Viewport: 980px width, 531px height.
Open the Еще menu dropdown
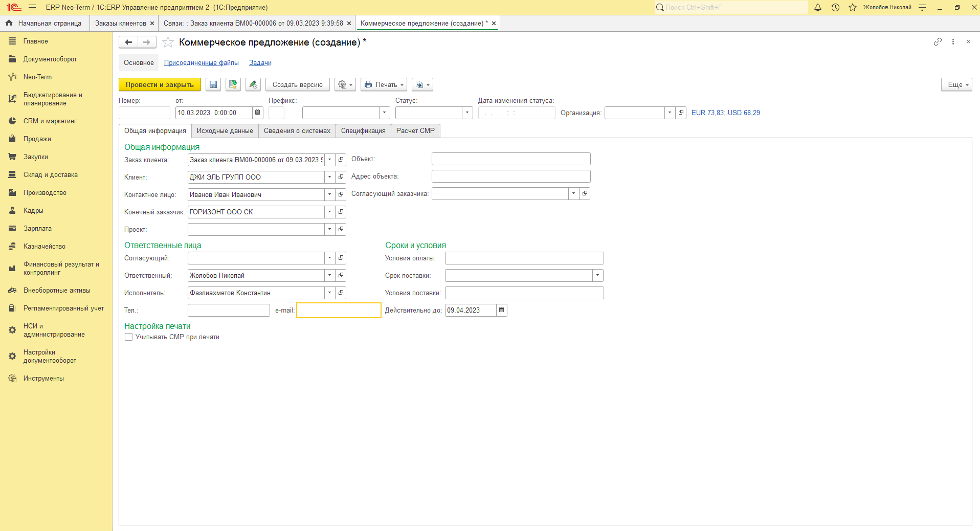click(x=956, y=85)
